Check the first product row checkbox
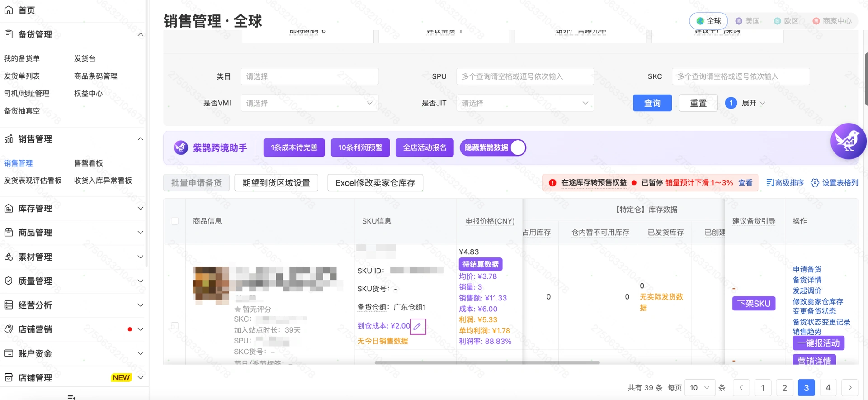 pyautogui.click(x=175, y=326)
